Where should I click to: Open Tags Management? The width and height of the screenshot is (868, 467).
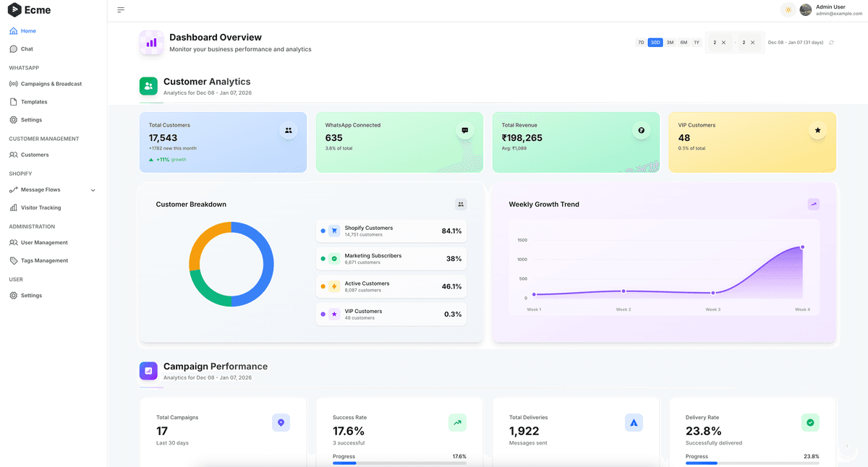(43, 260)
